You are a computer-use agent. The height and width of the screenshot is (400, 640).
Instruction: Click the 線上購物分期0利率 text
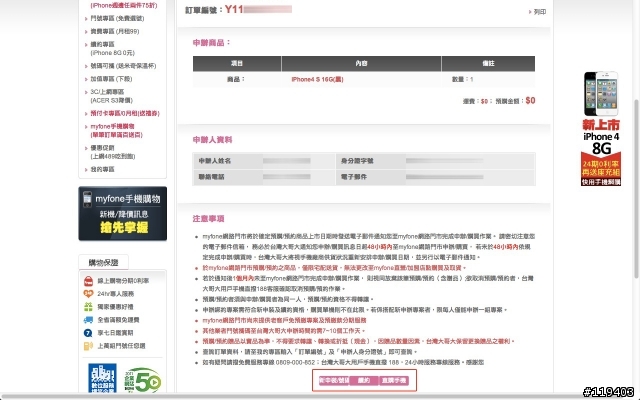click(x=123, y=281)
